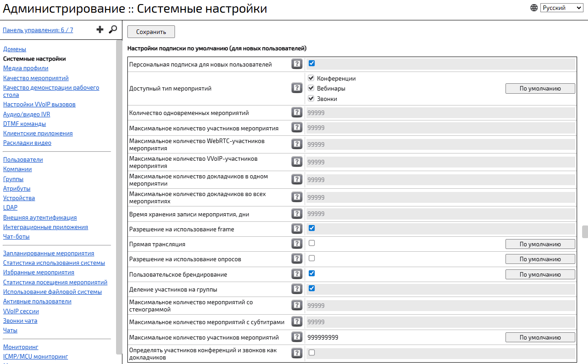Image resolution: width=588 pixels, height=364 pixels.
Task: Click the magnifier search icon in sidebar
Action: coord(112,30)
